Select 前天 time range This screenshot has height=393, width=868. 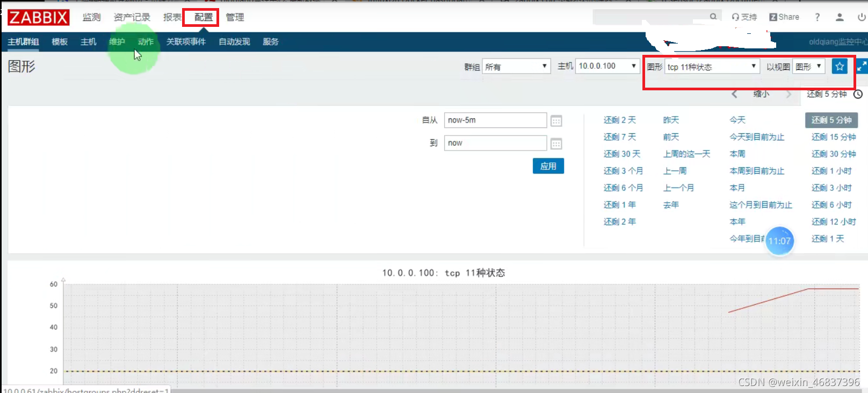671,137
